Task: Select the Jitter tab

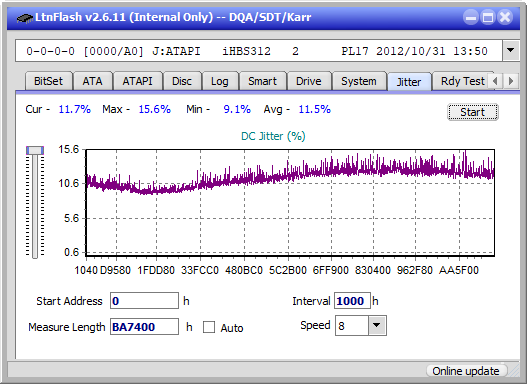Action: [x=409, y=82]
